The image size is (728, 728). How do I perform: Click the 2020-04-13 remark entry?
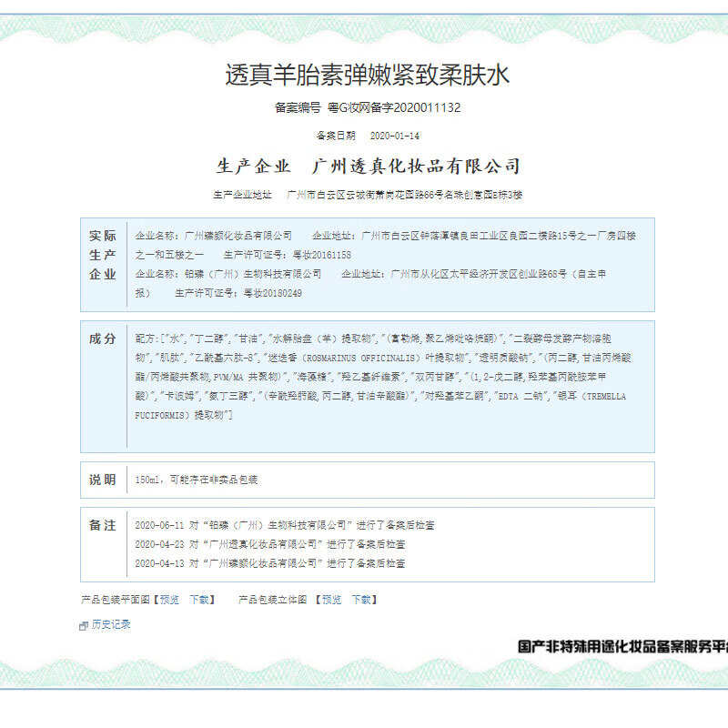coord(269,563)
